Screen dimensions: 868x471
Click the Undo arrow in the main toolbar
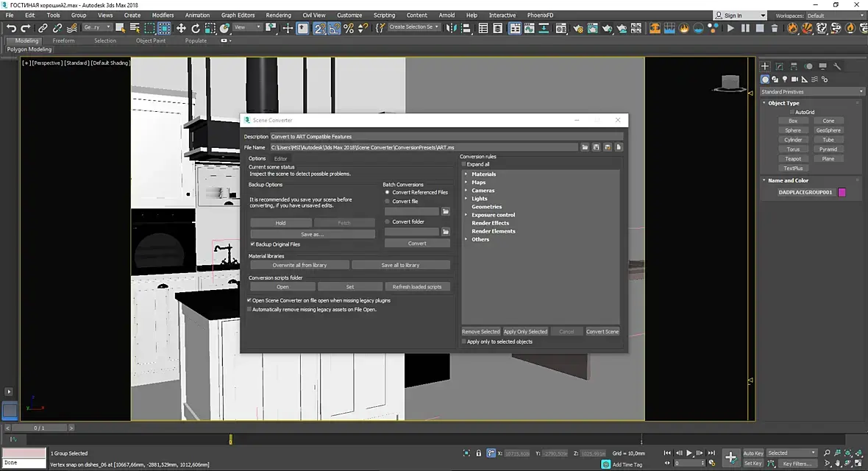click(x=11, y=28)
